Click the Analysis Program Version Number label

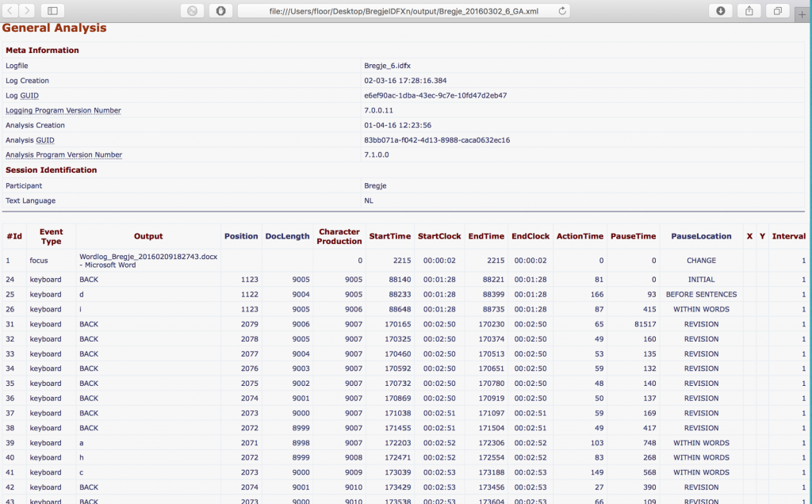63,155
